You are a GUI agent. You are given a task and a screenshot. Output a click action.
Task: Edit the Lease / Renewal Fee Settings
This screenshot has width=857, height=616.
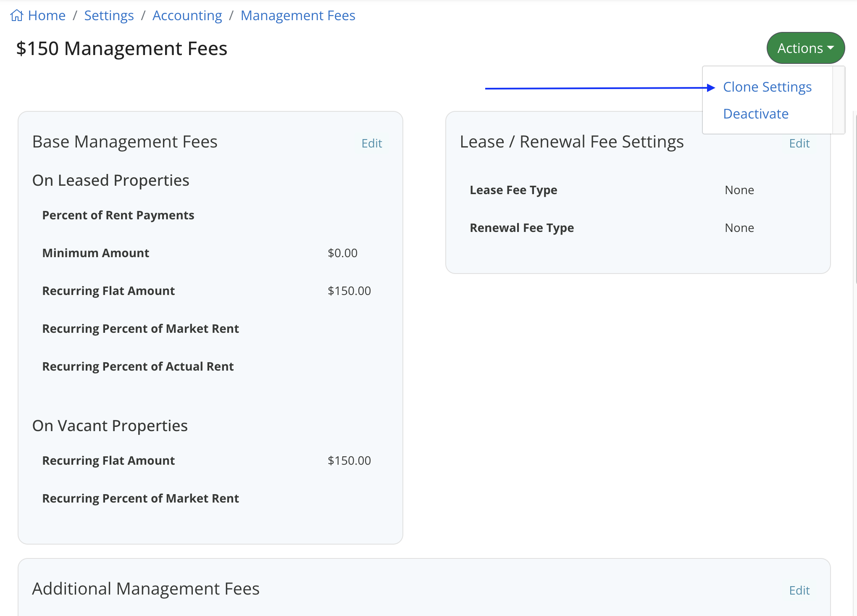[x=799, y=143]
